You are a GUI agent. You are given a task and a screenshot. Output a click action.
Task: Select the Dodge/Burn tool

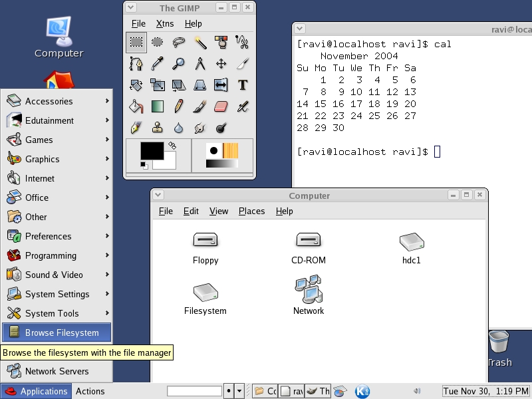coord(221,128)
